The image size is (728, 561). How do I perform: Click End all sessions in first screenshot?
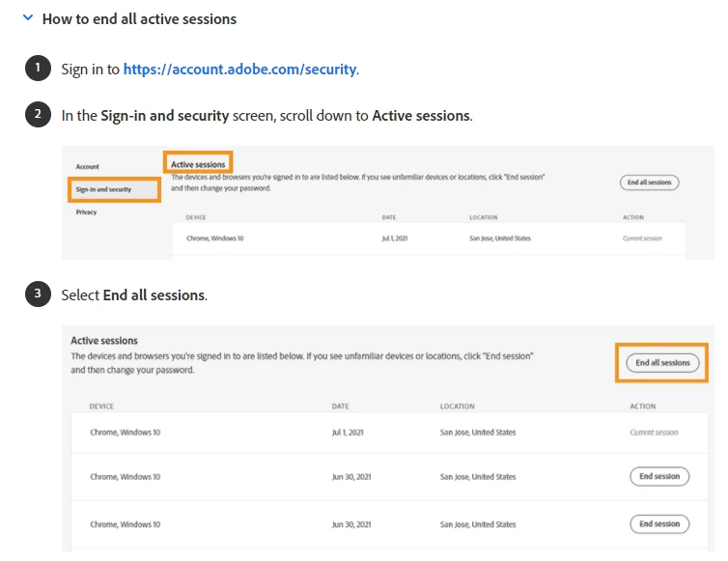649,182
